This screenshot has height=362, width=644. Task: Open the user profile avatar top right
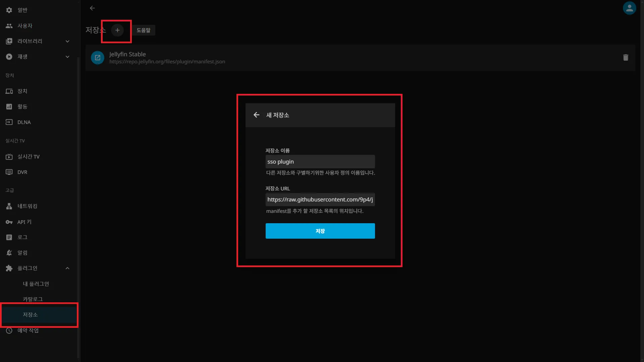pos(629,8)
